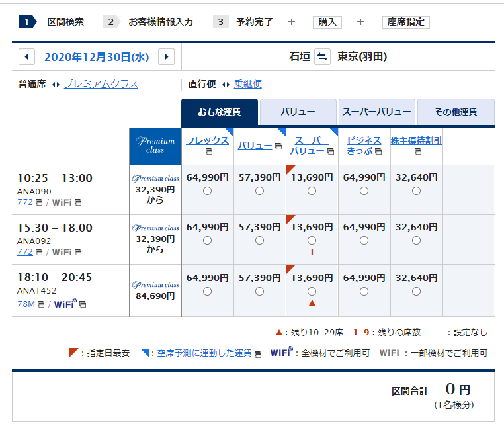Open the フレックス fare header link

tap(207, 141)
